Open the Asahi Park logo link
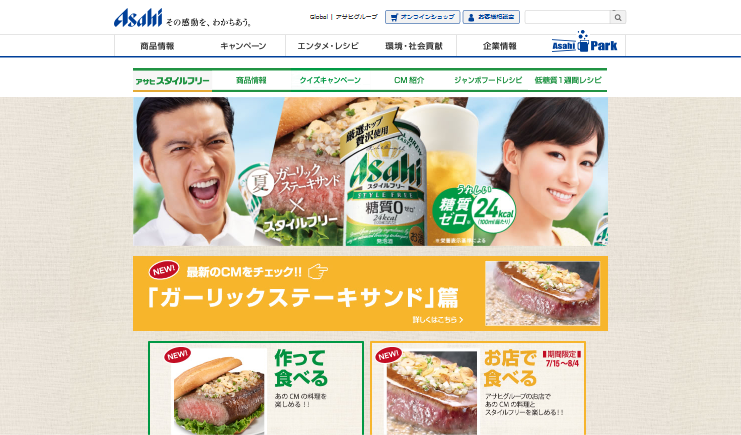The width and height of the screenshot is (741, 435). [x=585, y=43]
